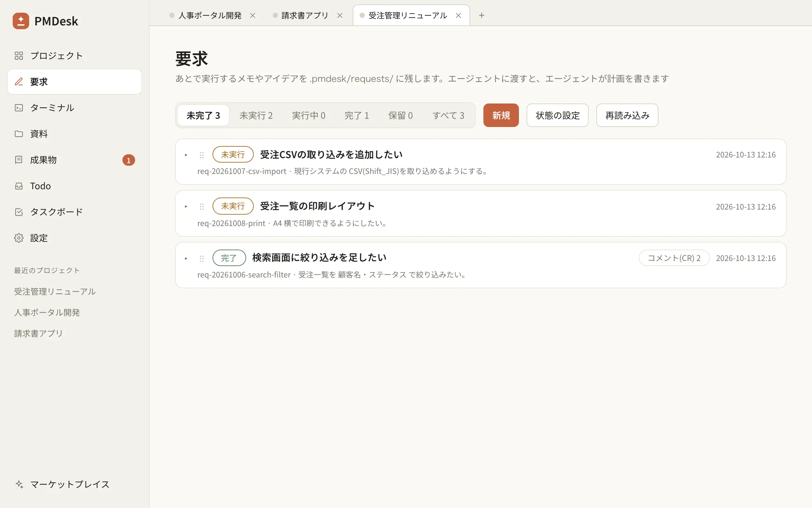Select the 未完了 3 filter
The image size is (812, 508).
(x=203, y=115)
